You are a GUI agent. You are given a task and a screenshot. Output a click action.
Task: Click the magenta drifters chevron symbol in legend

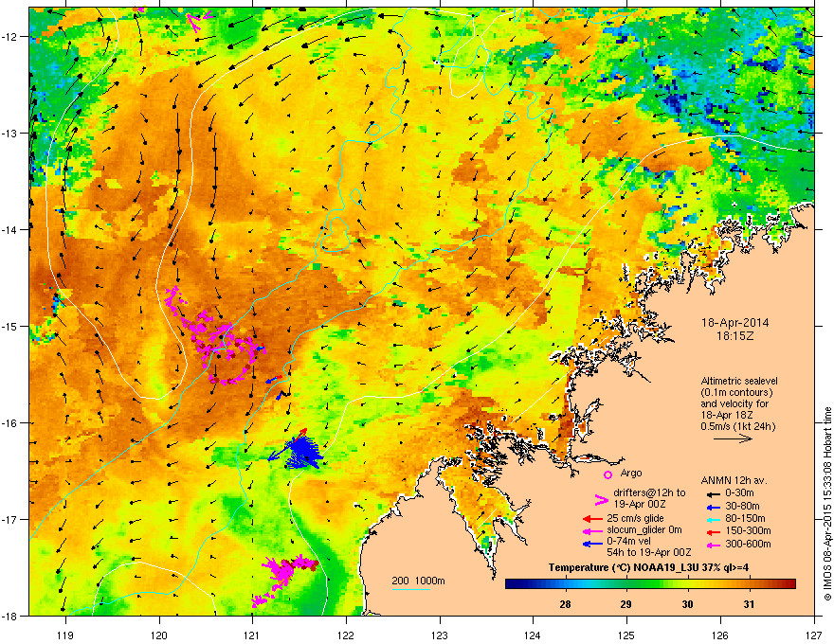[x=601, y=499]
